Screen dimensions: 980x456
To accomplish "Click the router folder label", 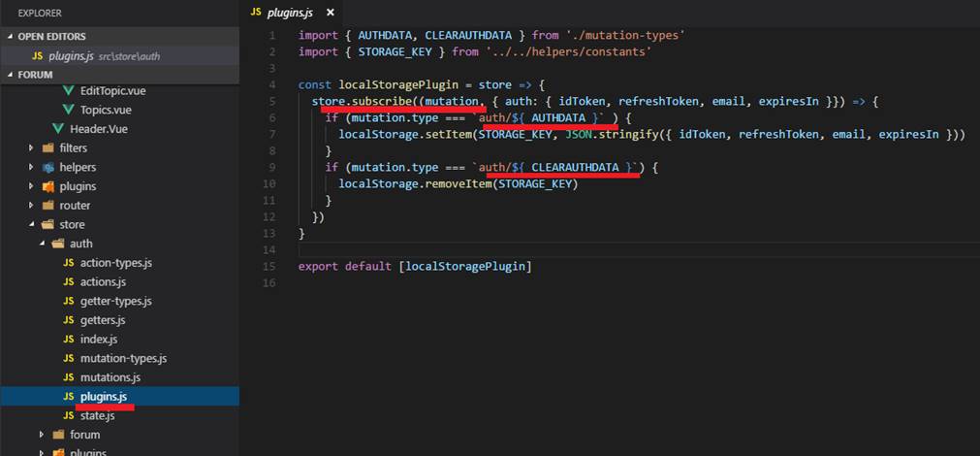I will click(75, 206).
